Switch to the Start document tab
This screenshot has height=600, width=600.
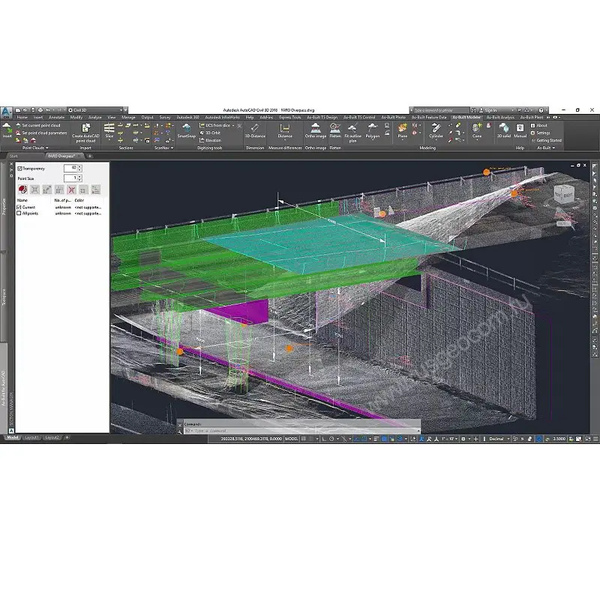coord(13,156)
